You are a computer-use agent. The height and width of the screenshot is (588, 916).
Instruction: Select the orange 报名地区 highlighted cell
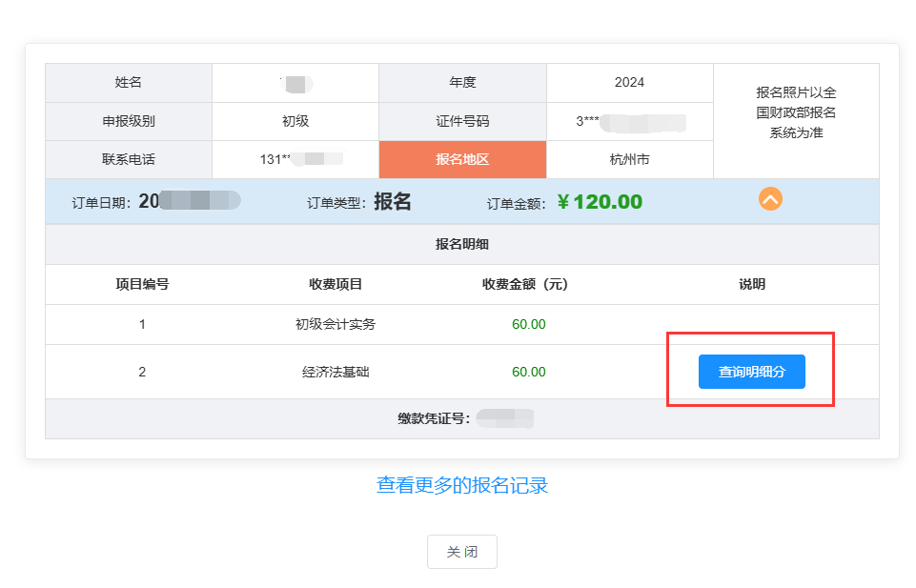[x=462, y=159]
